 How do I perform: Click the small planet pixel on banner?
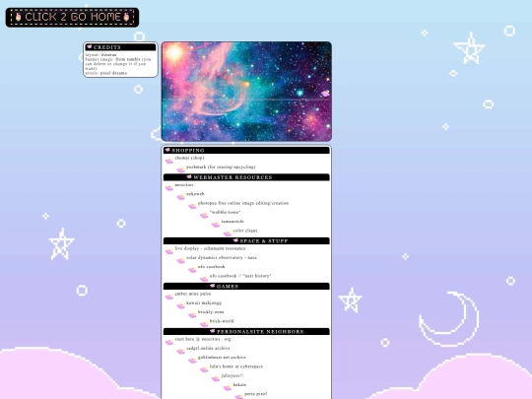(x=325, y=94)
